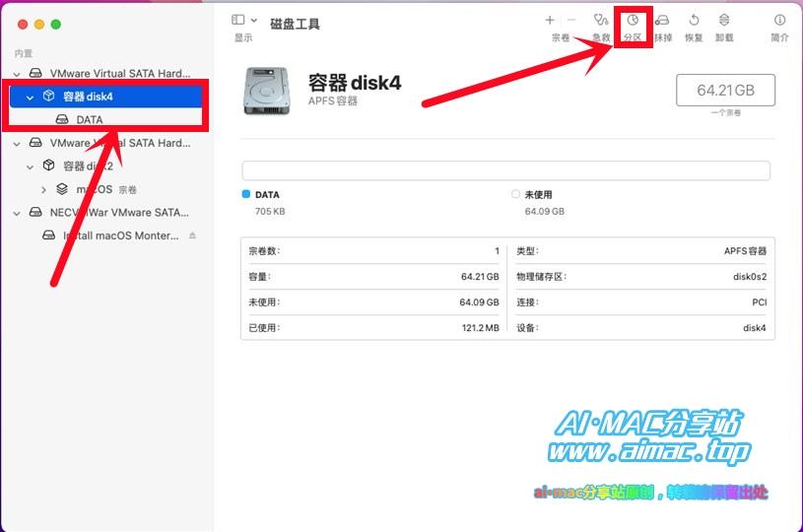Click the blue DATA legend swatch
Image resolution: width=803 pixels, height=532 pixels.
pos(245,194)
